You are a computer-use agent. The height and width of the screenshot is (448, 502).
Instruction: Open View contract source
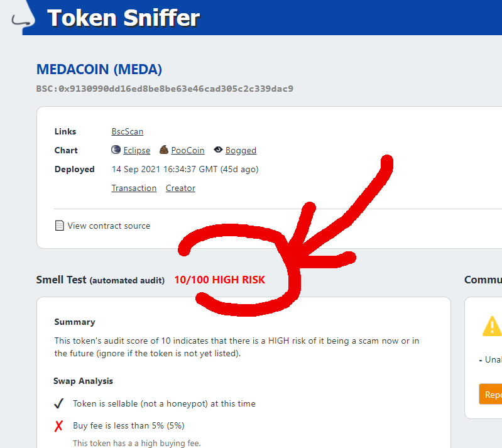click(x=109, y=226)
